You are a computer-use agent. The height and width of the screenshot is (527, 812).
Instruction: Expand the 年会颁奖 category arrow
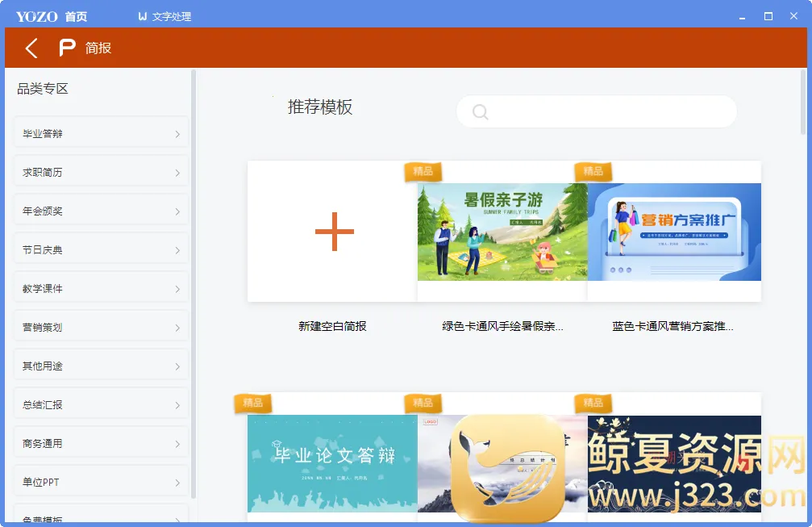coord(177,211)
